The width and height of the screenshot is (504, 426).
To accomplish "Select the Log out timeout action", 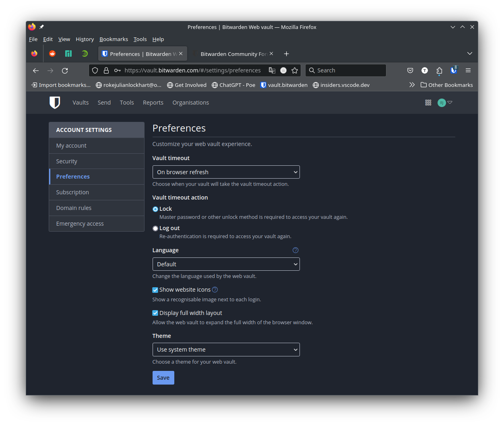I will click(x=155, y=228).
